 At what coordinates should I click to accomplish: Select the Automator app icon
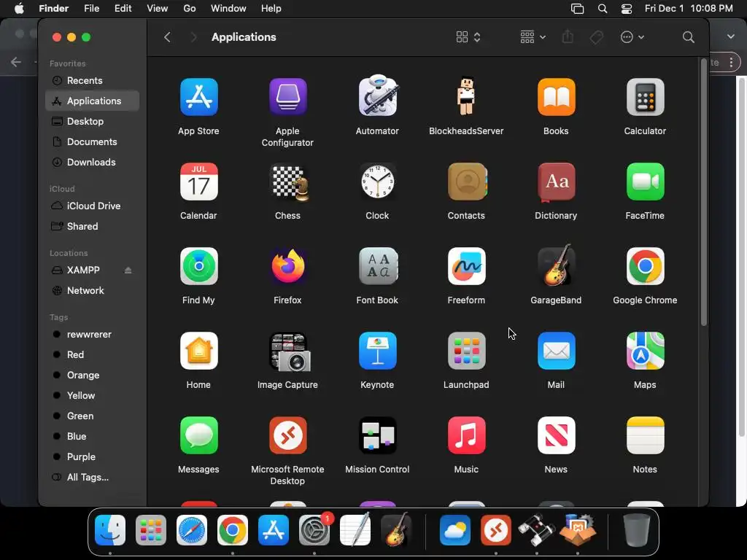click(x=377, y=96)
